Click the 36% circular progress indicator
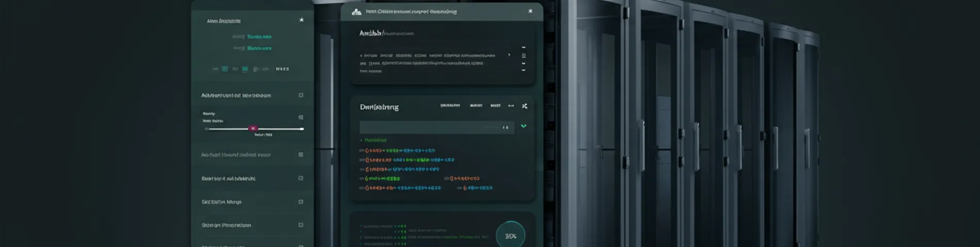 pyautogui.click(x=511, y=236)
